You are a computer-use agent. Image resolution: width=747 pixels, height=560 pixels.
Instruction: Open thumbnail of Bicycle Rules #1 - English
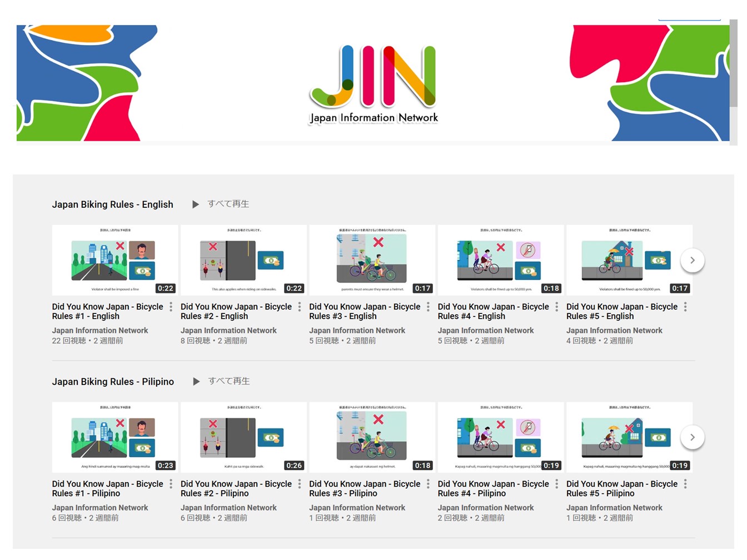(x=115, y=260)
